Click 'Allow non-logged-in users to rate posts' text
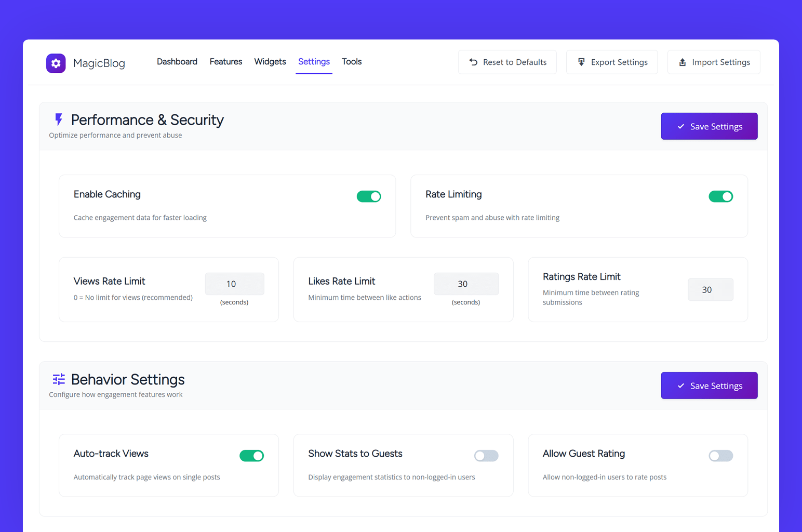 [604, 477]
